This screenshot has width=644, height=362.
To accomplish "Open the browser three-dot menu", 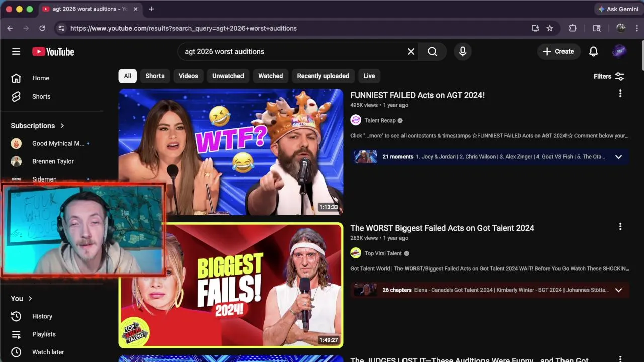I will (x=637, y=28).
